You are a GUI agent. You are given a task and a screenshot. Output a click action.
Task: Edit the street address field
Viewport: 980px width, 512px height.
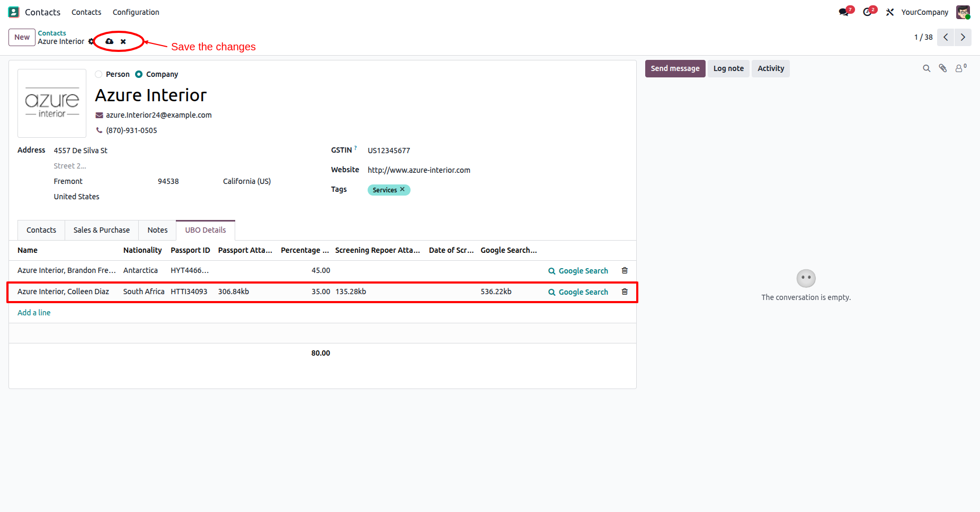pos(81,151)
